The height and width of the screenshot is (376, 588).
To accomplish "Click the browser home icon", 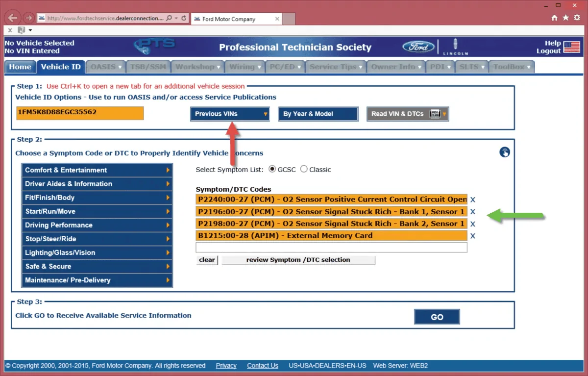I will [555, 18].
